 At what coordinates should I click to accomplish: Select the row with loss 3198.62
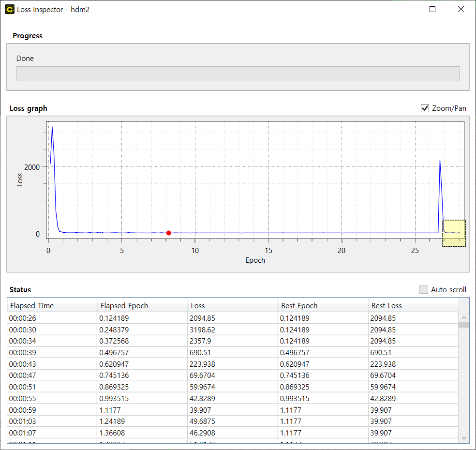coord(232,330)
